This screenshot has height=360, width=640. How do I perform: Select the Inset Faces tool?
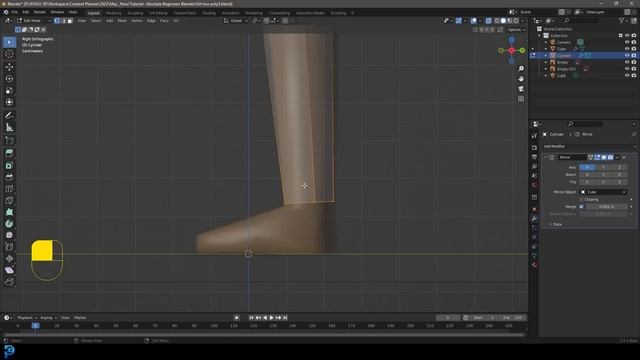[9, 165]
